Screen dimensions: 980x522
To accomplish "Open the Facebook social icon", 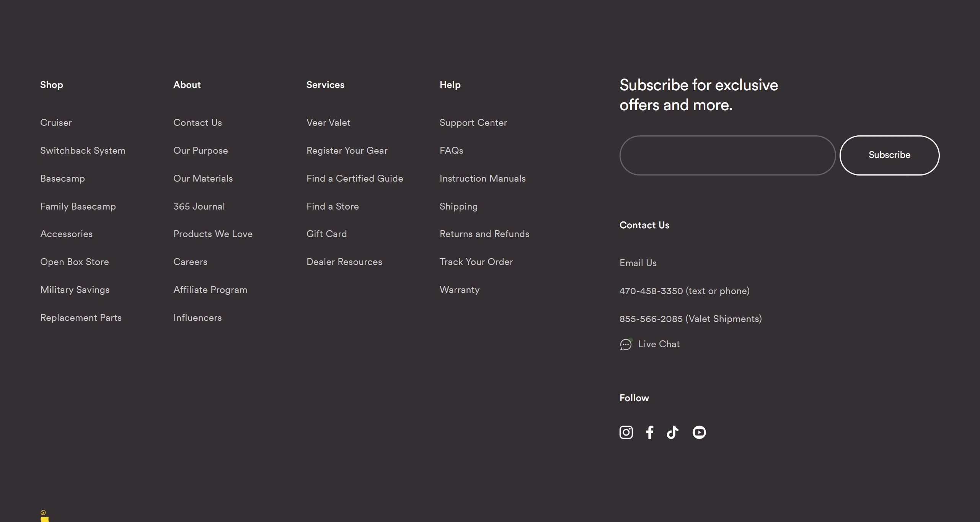I will coord(649,432).
